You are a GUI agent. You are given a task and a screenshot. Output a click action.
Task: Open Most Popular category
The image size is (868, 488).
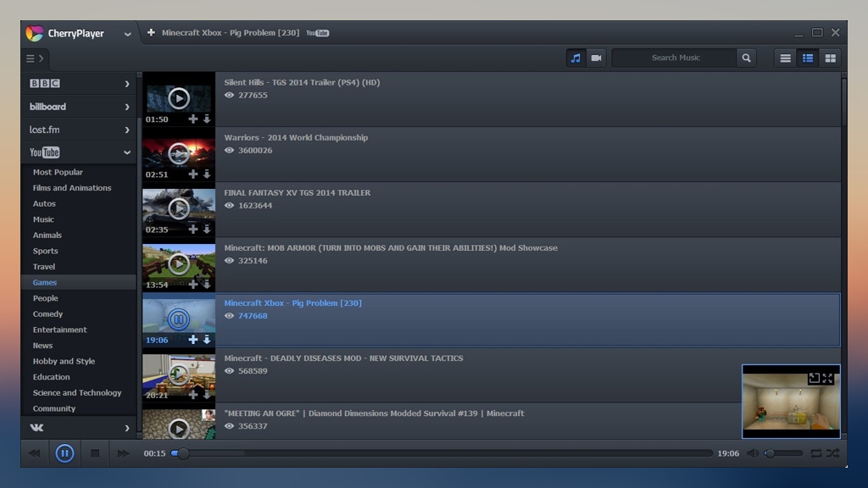click(x=58, y=172)
